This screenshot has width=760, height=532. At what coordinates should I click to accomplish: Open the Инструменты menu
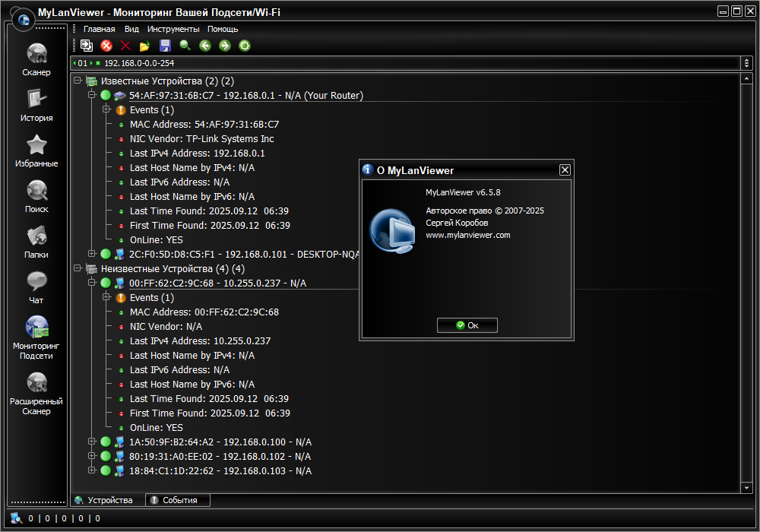point(173,29)
